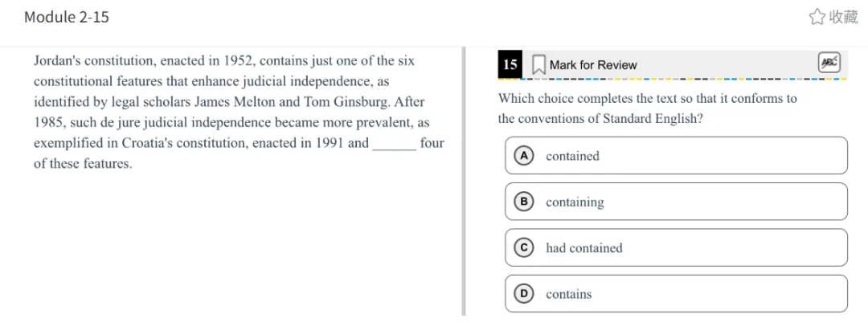Select the circled A letter icon
The width and height of the screenshot is (868, 335).
[x=523, y=156]
